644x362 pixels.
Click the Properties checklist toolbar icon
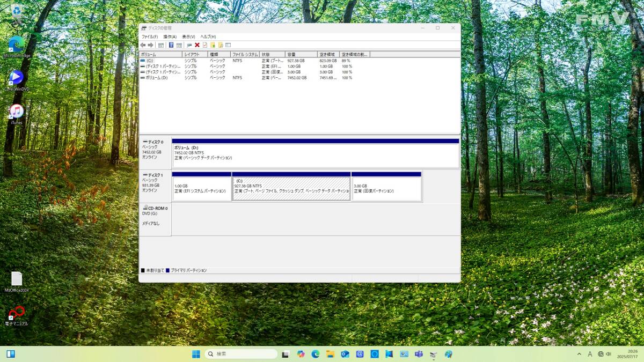pos(205,45)
